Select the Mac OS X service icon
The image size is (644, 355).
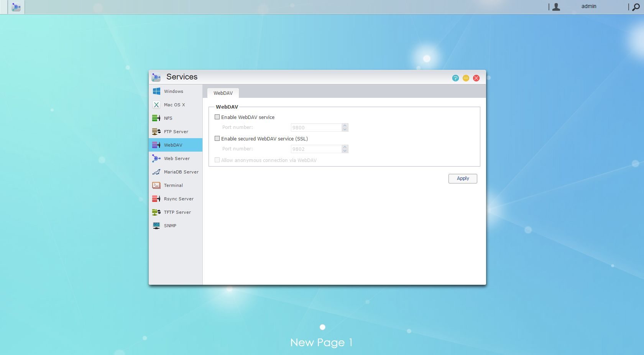point(156,105)
